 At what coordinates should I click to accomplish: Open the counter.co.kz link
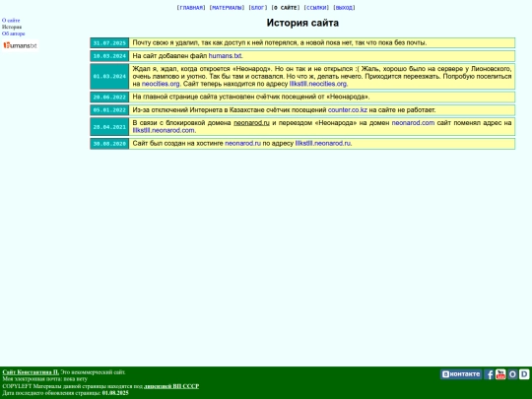[x=348, y=110]
